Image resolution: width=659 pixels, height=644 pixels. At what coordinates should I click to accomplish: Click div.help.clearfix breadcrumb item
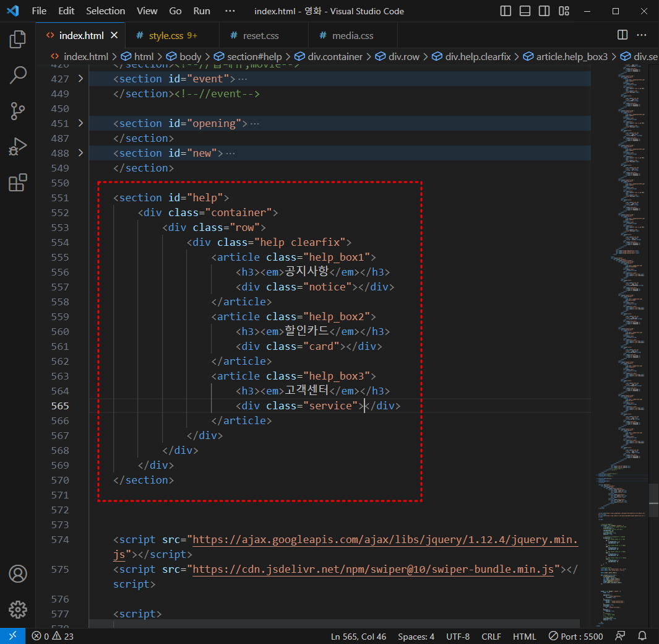[472, 56]
